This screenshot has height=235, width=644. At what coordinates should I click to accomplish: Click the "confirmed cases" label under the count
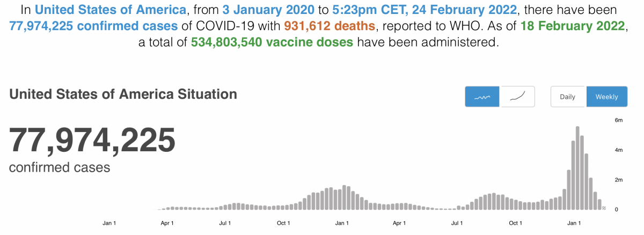pyautogui.click(x=60, y=167)
